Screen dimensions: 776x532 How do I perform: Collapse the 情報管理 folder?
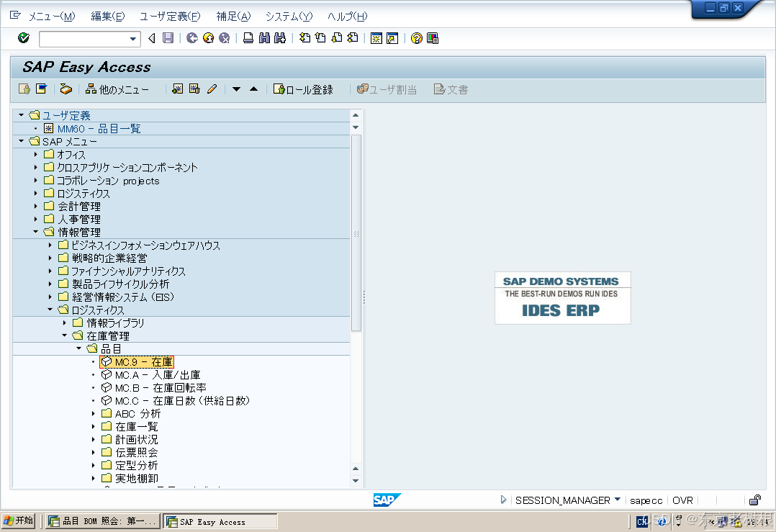36,232
